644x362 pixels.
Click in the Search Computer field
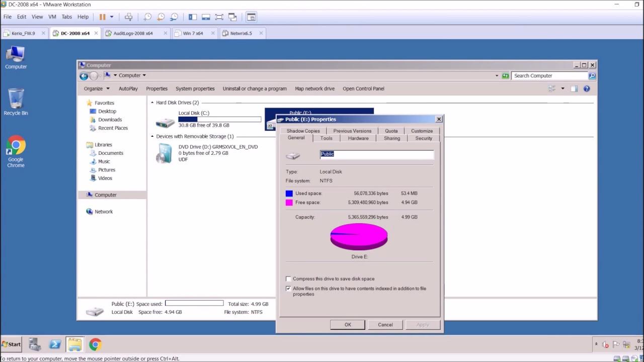pyautogui.click(x=549, y=75)
